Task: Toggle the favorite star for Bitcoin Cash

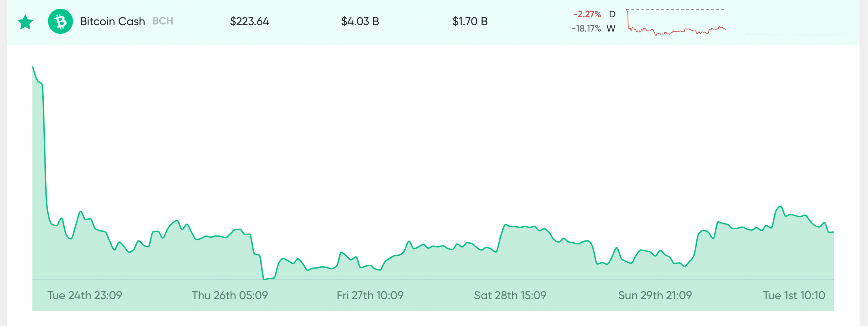Action: click(x=25, y=21)
